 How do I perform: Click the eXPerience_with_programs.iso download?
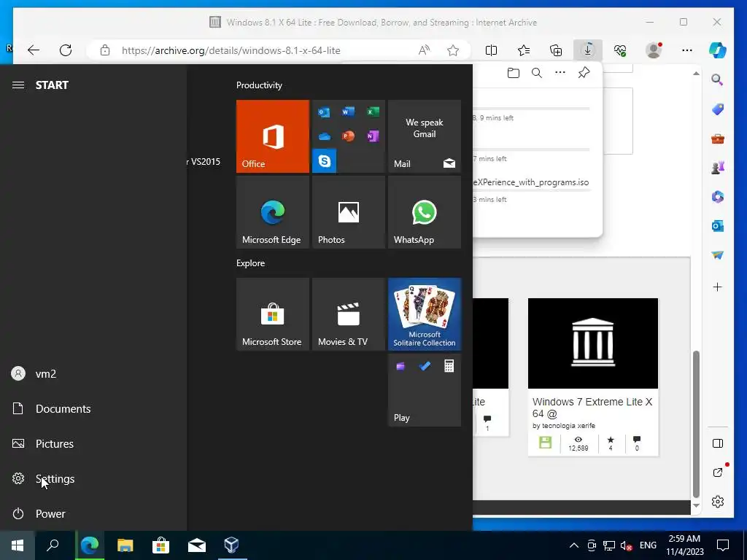[531, 182]
